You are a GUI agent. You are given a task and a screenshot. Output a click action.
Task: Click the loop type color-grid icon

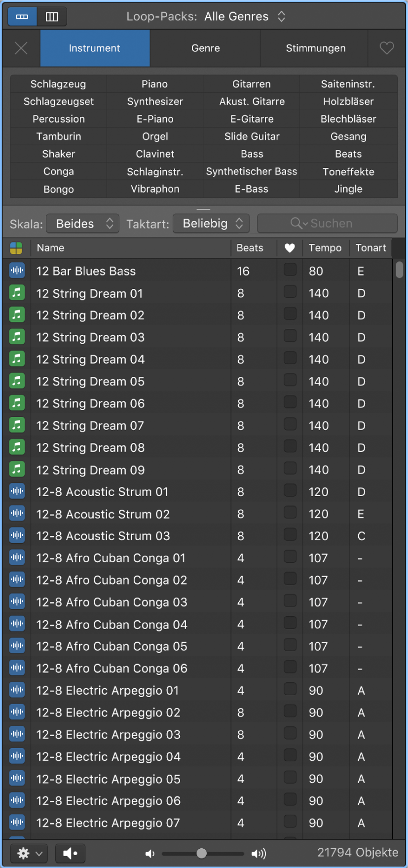(16, 248)
